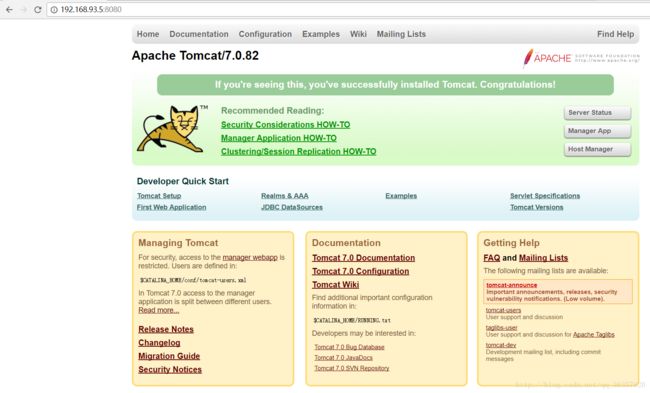Open the Migration Guide link

click(169, 356)
